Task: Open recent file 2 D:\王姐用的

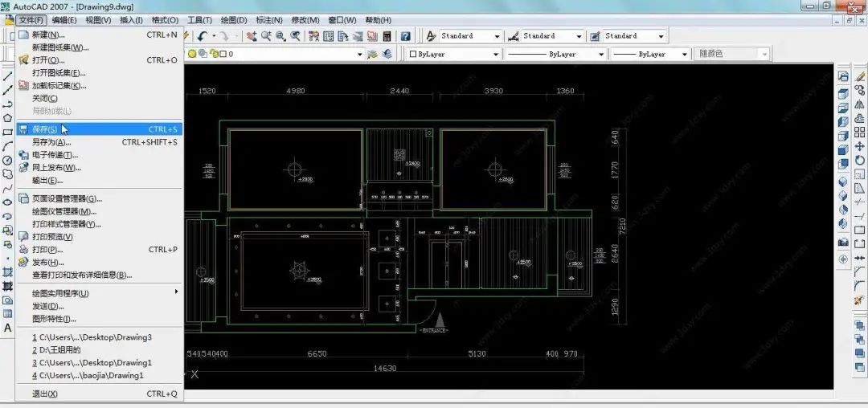Action: [100, 350]
